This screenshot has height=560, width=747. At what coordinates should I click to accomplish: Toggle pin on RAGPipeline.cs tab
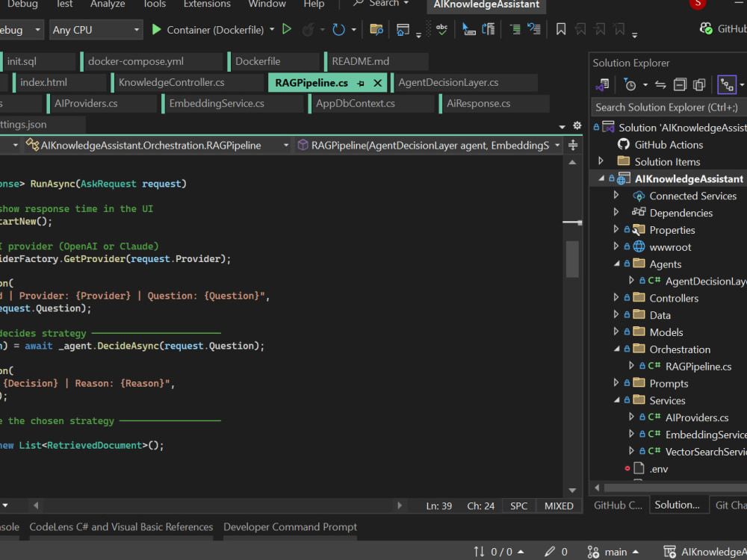point(361,84)
